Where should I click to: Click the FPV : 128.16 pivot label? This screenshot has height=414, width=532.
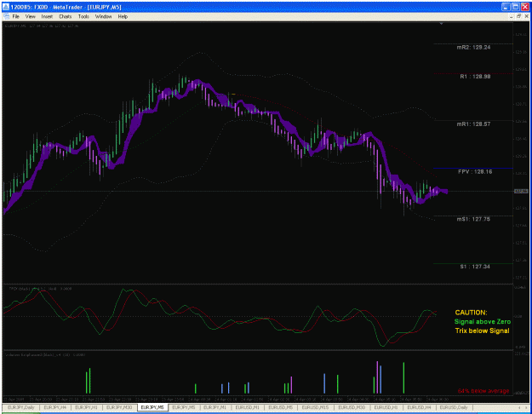pos(475,171)
